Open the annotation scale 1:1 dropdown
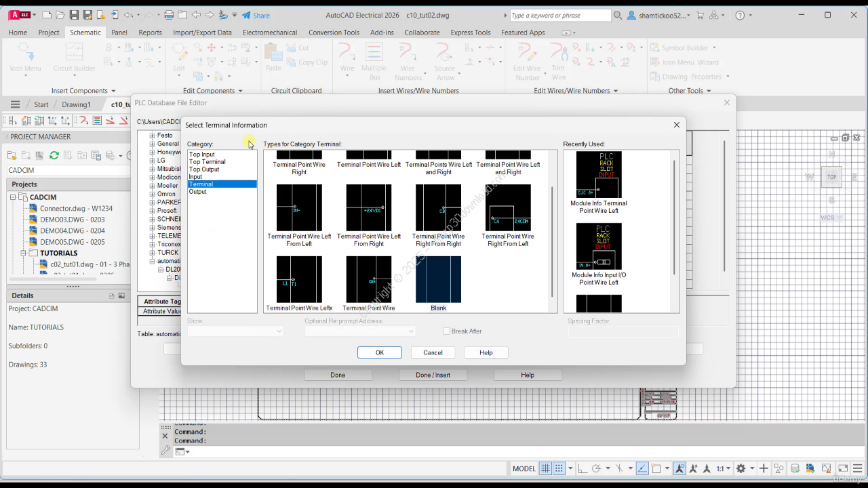Screen dimensions: 868x488 click(723, 468)
